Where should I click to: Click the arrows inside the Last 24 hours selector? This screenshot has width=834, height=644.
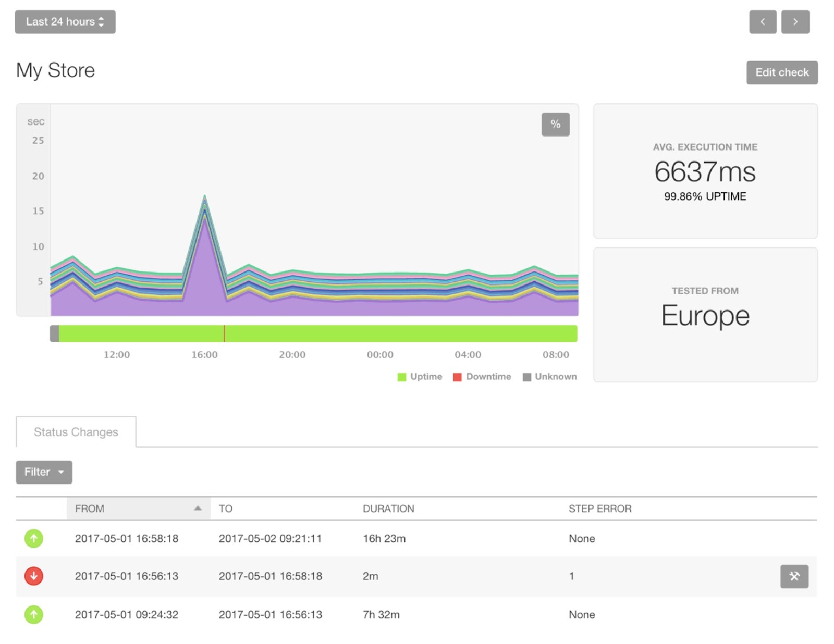pyautogui.click(x=102, y=21)
